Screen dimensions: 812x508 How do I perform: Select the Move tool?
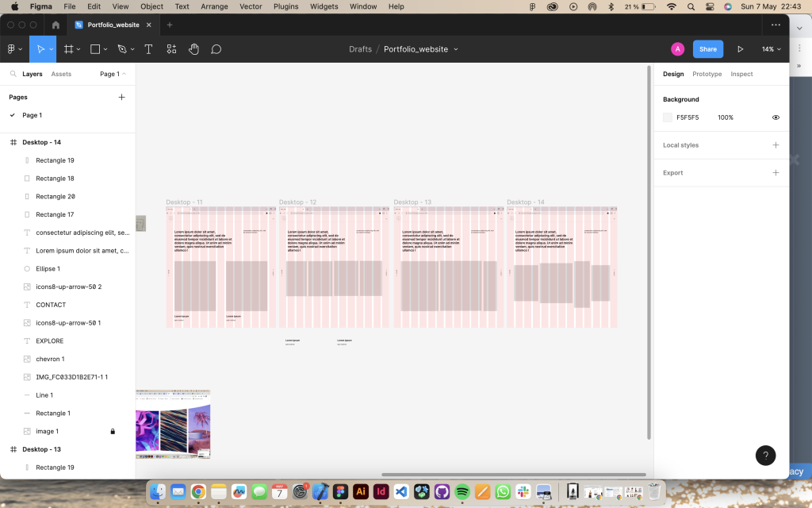pos(40,49)
